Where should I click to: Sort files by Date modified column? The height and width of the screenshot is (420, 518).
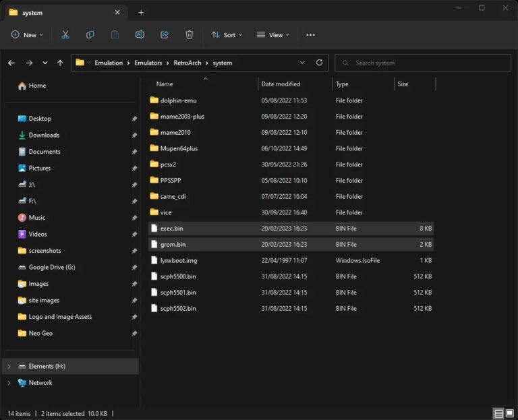pyautogui.click(x=281, y=84)
